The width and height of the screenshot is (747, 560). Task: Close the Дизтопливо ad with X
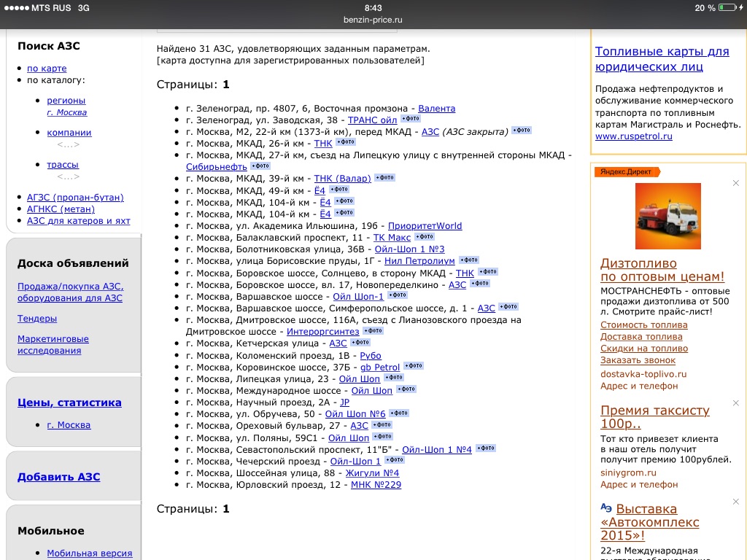[735, 183]
